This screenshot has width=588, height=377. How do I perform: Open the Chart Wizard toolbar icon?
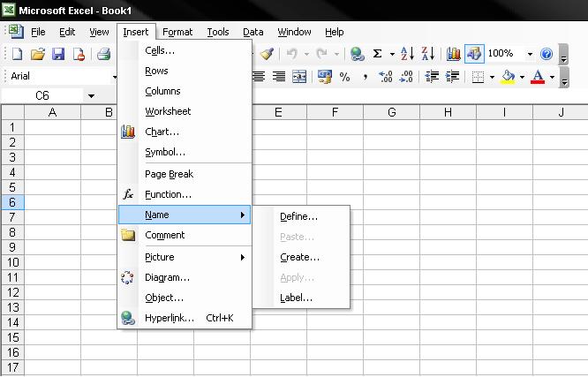[x=454, y=54]
